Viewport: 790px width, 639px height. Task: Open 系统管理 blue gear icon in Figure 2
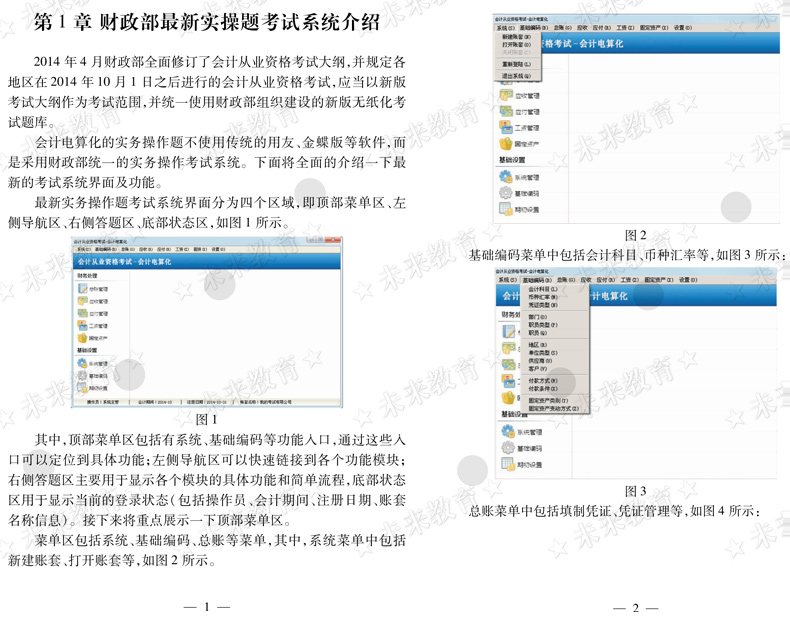tap(506, 177)
